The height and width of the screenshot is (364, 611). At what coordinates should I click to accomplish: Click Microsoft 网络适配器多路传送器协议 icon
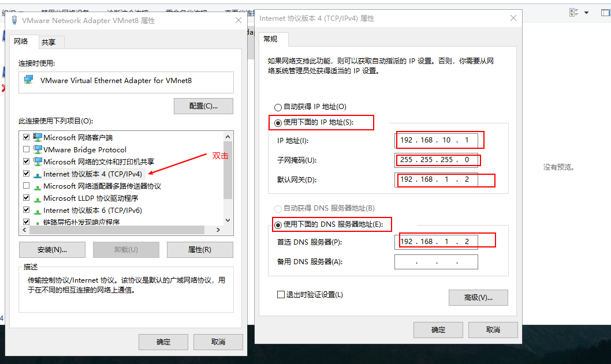point(38,186)
